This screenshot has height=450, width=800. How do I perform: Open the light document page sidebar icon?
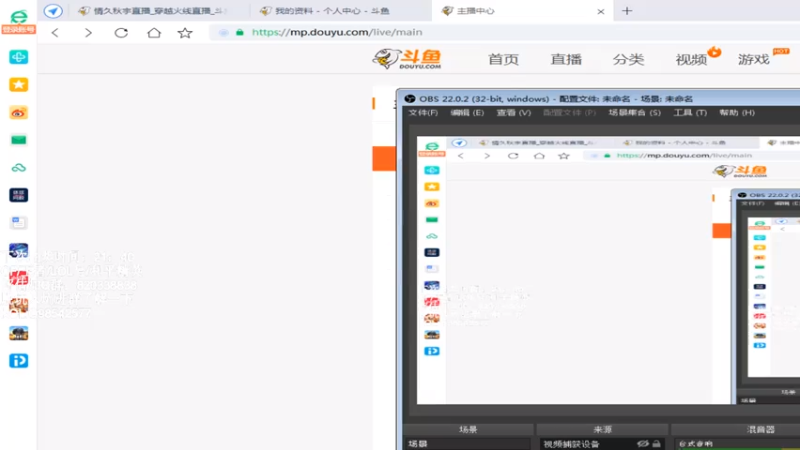point(18,222)
